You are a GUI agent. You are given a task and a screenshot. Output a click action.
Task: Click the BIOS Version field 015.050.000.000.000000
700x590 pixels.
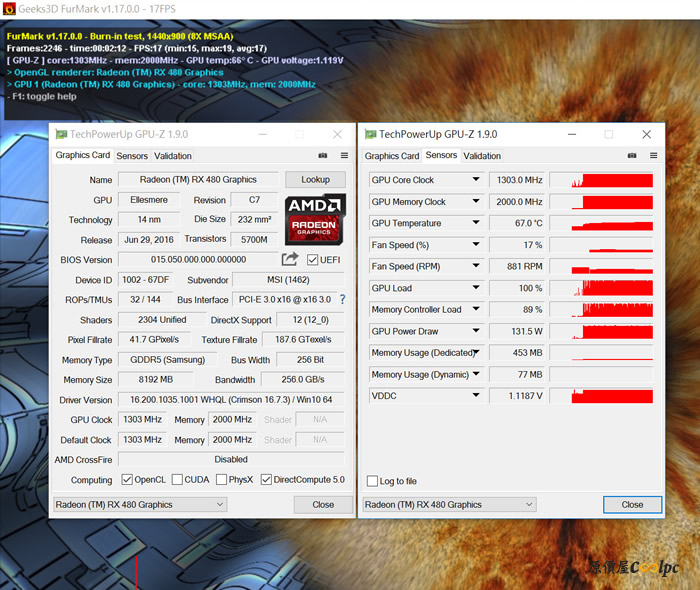pyautogui.click(x=198, y=259)
